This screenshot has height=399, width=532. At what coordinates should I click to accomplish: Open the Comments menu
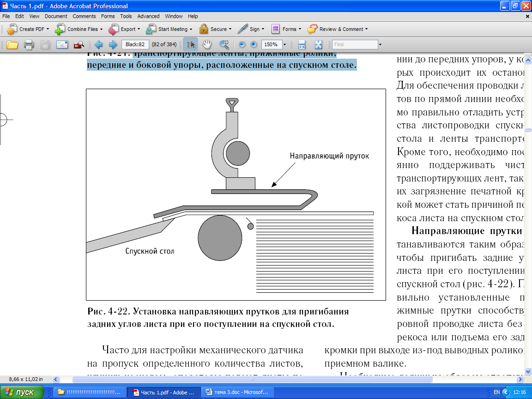point(84,16)
